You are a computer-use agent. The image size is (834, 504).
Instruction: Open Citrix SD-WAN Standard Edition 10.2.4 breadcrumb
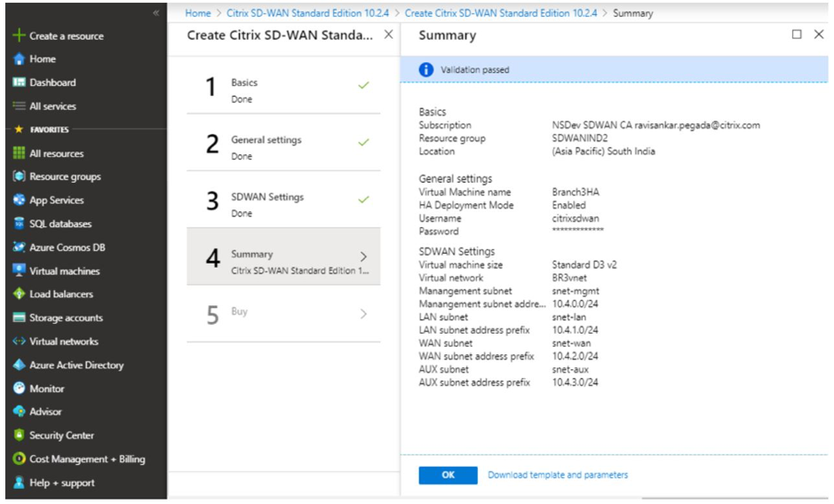(x=307, y=13)
